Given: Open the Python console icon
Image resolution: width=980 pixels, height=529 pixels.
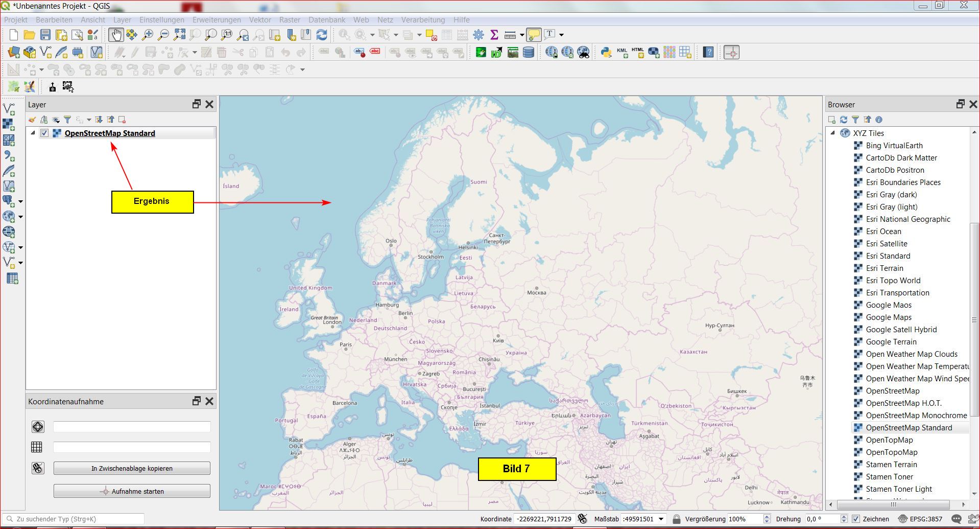Looking at the screenshot, I should pyautogui.click(x=606, y=52).
